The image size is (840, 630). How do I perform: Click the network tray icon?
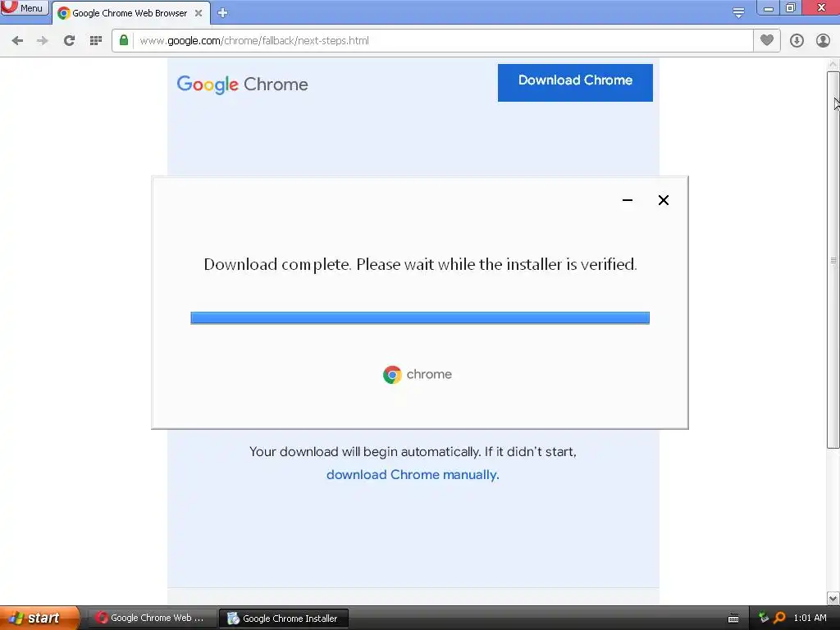[x=764, y=618]
